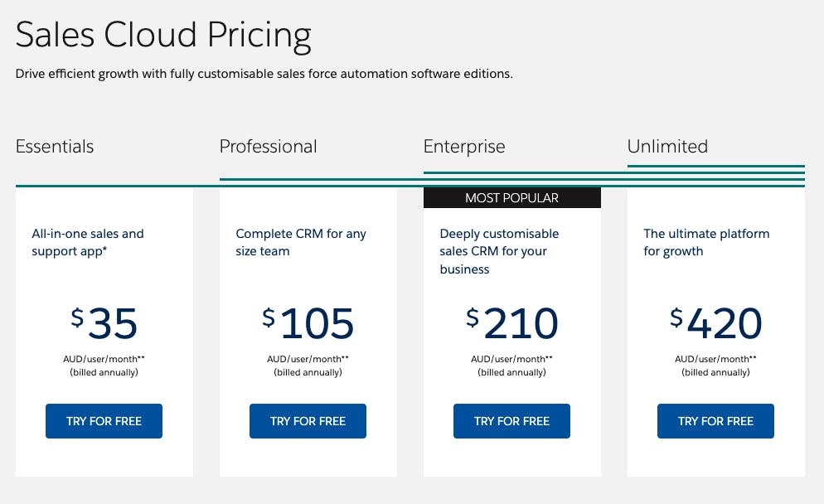
Task: Click the $35 price for Essentials
Action: [x=104, y=323]
